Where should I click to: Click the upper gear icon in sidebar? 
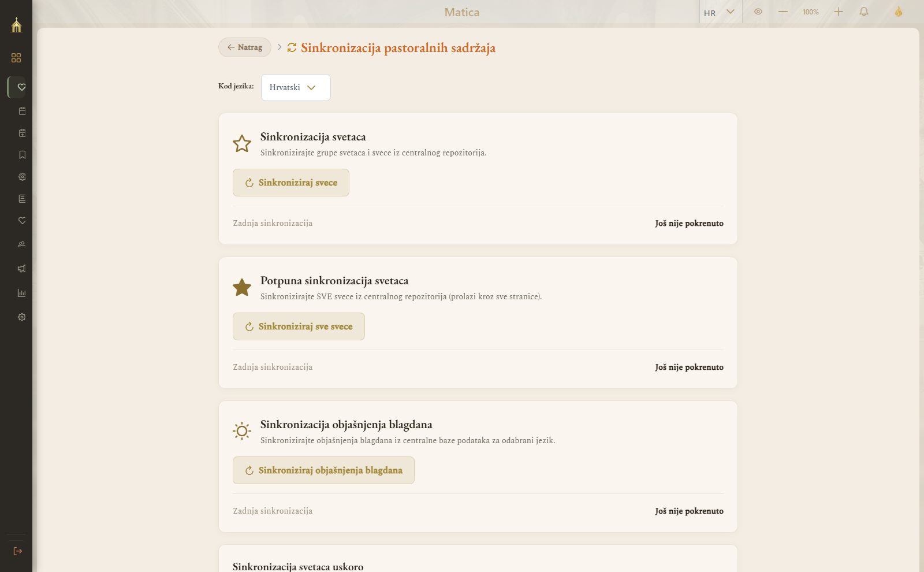[x=22, y=177]
